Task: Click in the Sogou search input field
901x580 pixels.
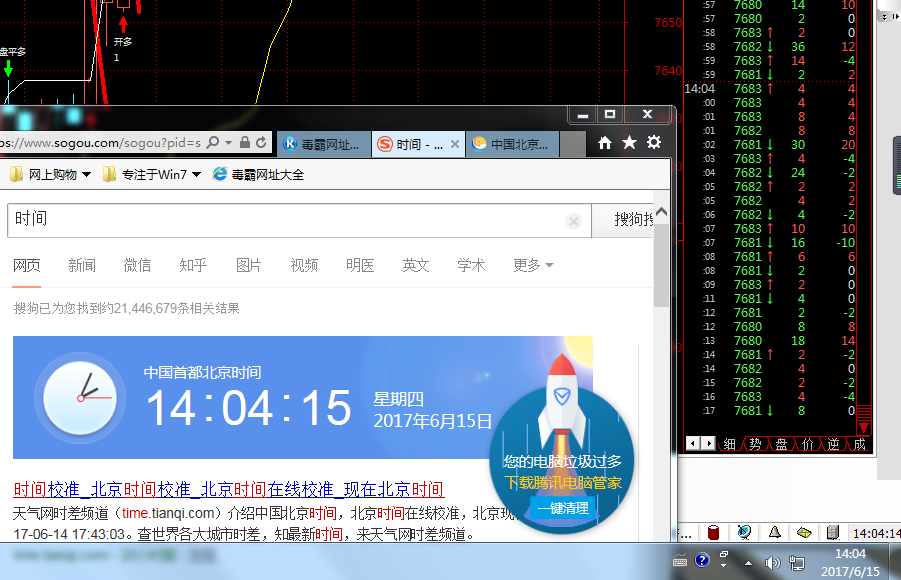Action: pyautogui.click(x=290, y=220)
